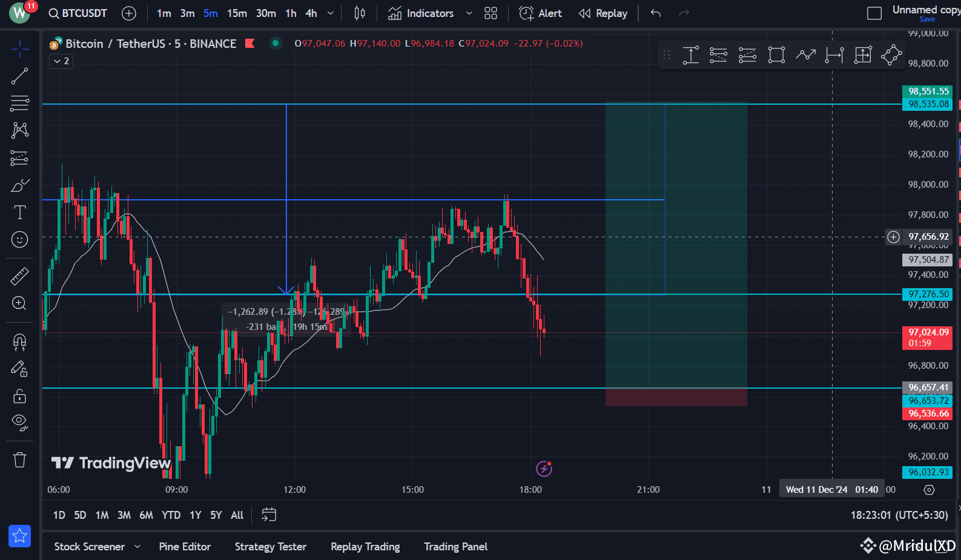Select the 3m timeframe
The image size is (961, 560).
[187, 13]
